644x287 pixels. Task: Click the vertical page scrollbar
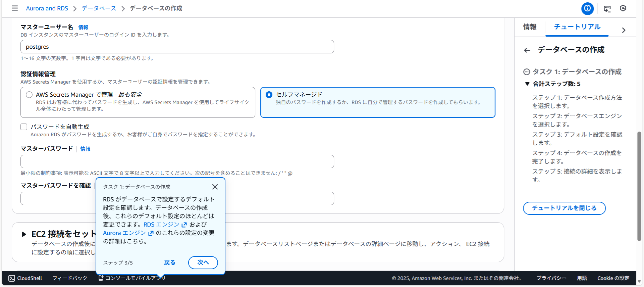click(639, 186)
